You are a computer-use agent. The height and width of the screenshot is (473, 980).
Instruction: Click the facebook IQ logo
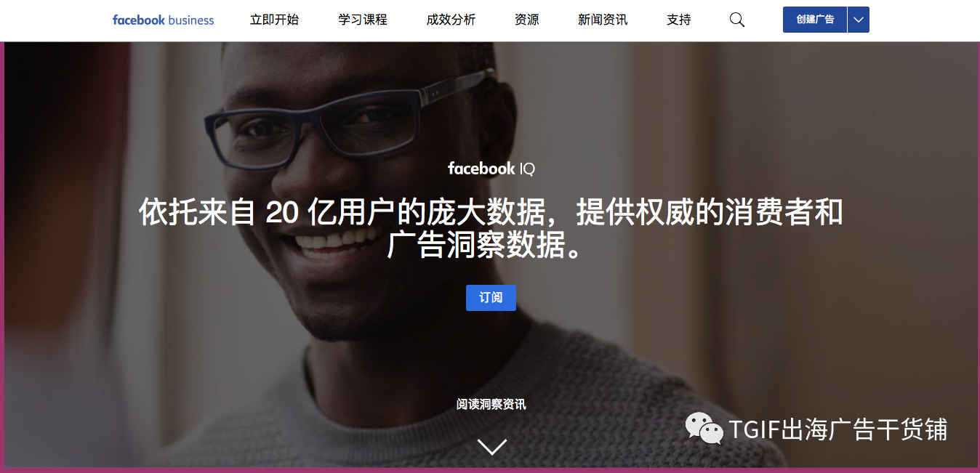point(491,169)
